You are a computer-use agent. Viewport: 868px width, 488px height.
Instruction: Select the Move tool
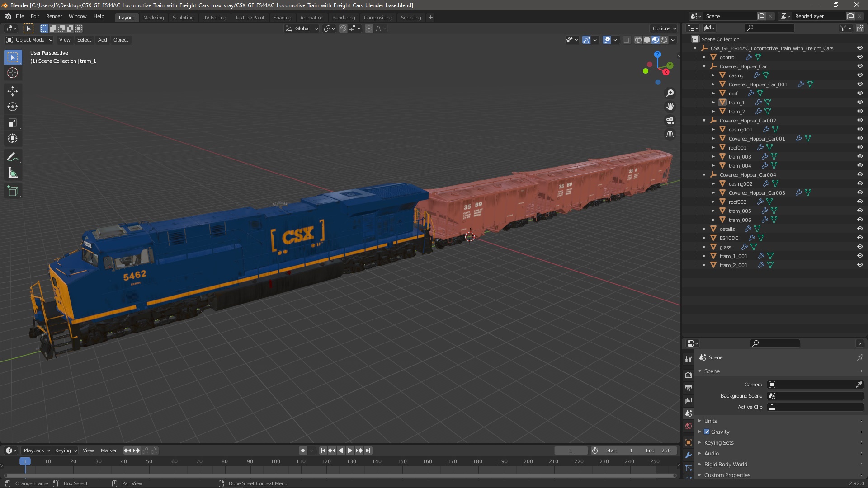pyautogui.click(x=13, y=91)
